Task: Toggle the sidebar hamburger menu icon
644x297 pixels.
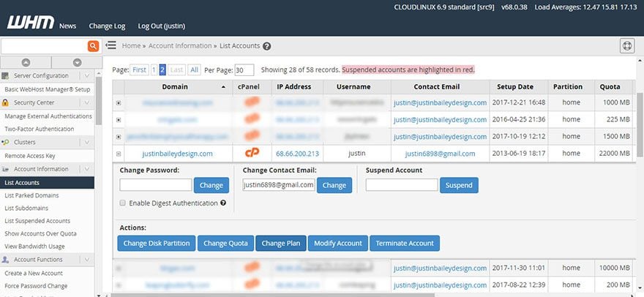Action: 111,45
